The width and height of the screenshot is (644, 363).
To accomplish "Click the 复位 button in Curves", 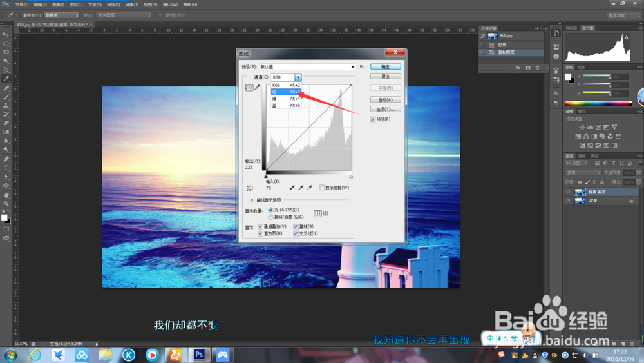I will pyautogui.click(x=386, y=77).
